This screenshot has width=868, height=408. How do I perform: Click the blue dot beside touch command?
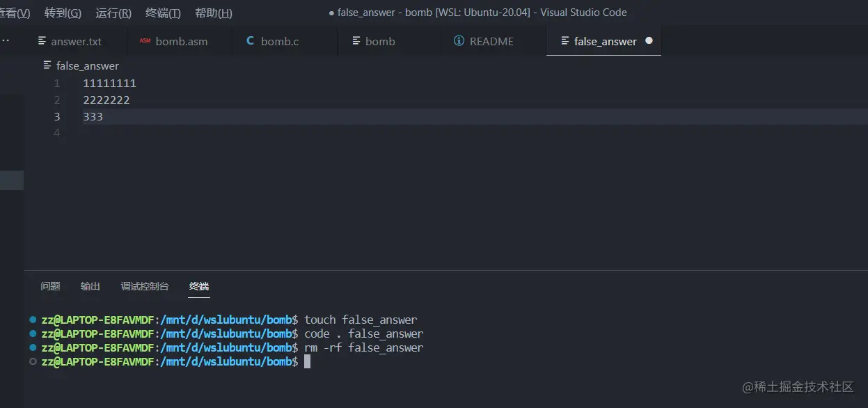pos(33,320)
